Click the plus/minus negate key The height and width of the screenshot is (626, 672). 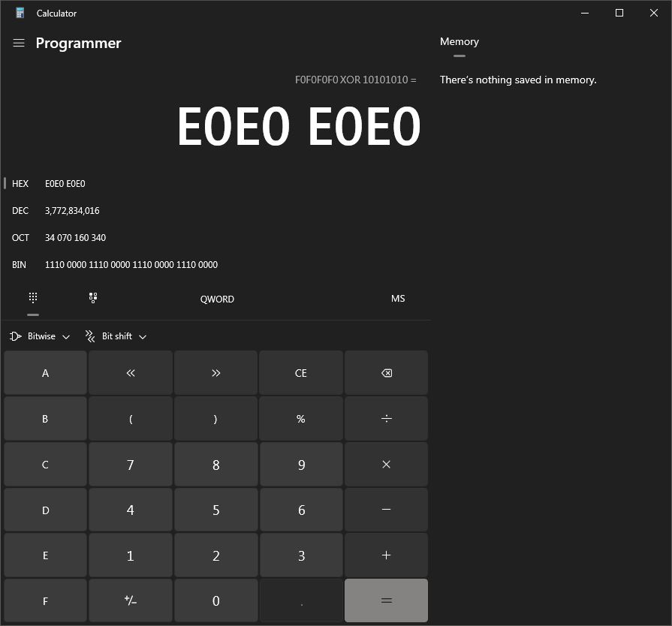click(131, 600)
